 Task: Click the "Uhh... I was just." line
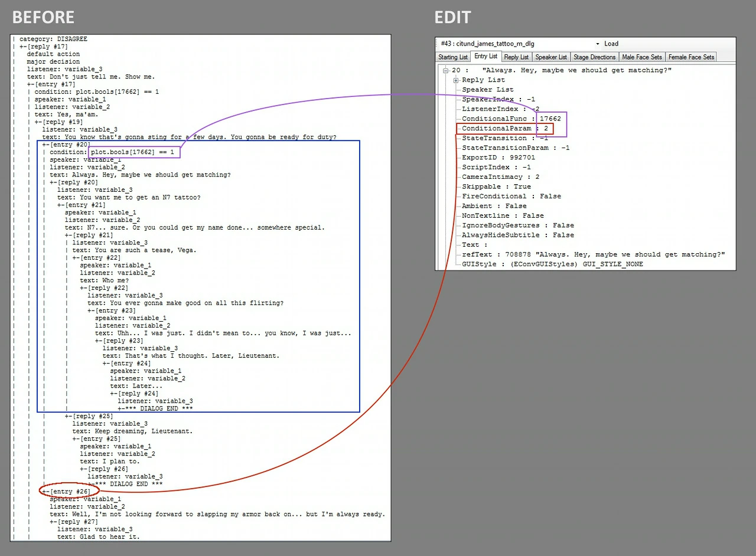pyautogui.click(x=223, y=333)
